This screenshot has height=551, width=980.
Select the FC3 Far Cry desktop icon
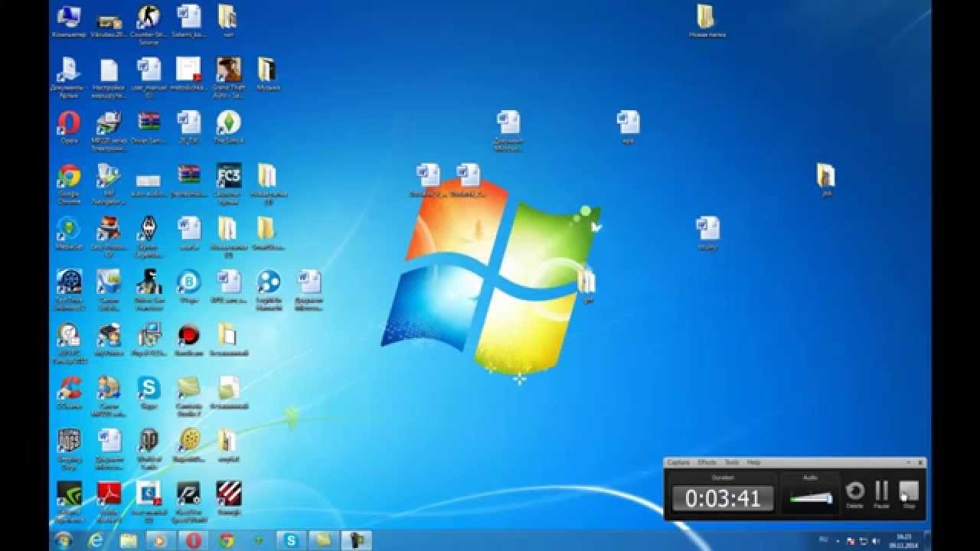click(228, 184)
